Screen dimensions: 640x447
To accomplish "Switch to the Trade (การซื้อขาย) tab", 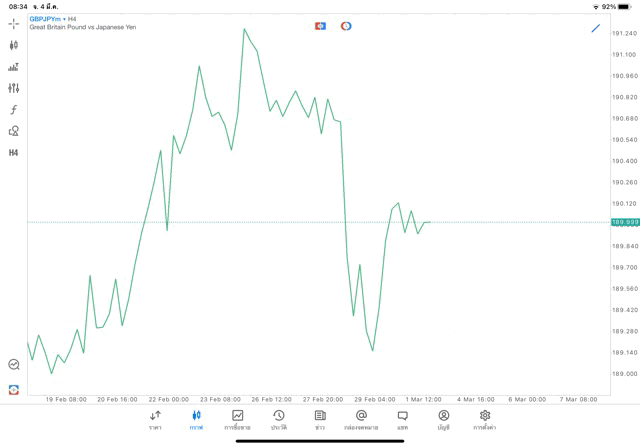I will (x=237, y=419).
